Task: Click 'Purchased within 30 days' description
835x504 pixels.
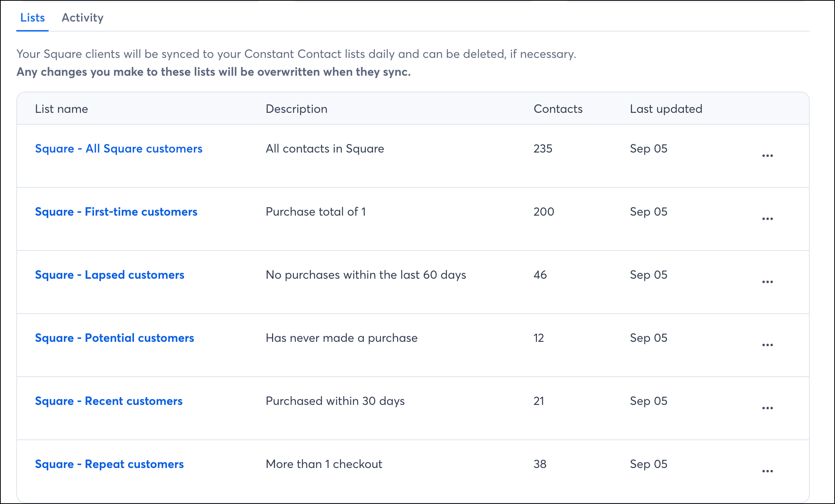Action: pos(335,401)
